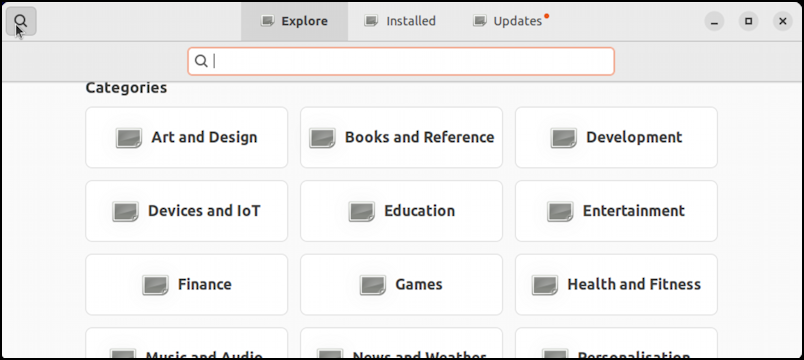
Task: Open the News and Weather category
Action: (x=401, y=343)
